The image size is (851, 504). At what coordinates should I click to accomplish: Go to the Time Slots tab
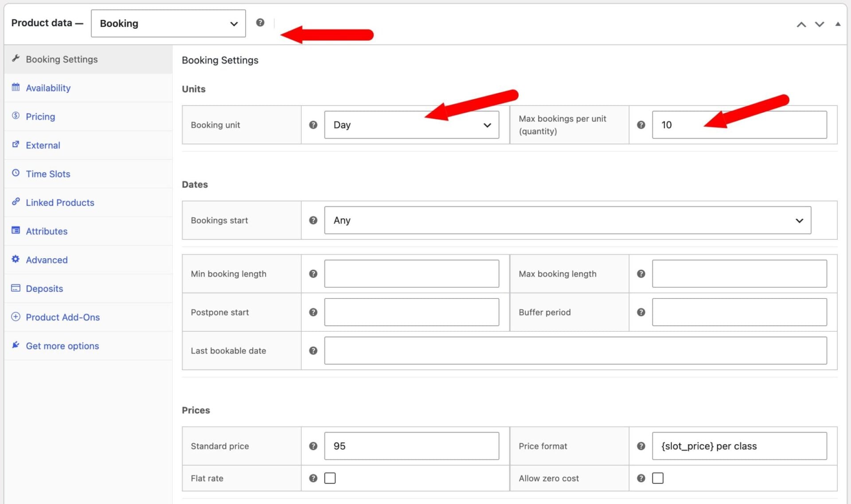[88, 174]
